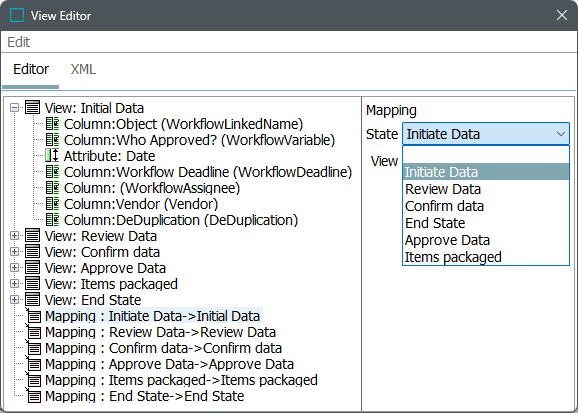Collapse the View: Initial Data node
Image resolution: width=578 pixels, height=413 pixels.
point(14,108)
